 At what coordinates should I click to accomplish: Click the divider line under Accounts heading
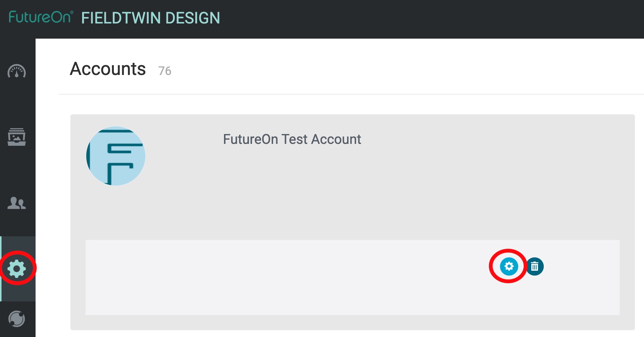(x=351, y=94)
